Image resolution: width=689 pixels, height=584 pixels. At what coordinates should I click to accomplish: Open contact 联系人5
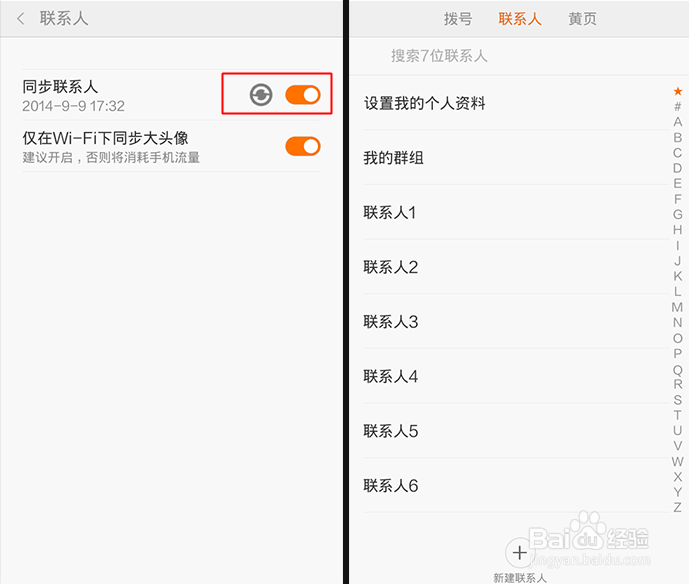(x=516, y=431)
